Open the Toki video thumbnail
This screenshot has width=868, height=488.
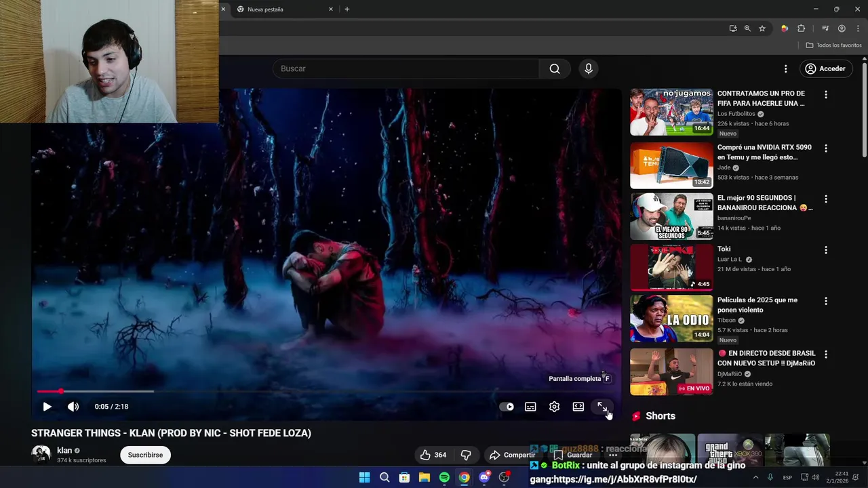tap(671, 267)
